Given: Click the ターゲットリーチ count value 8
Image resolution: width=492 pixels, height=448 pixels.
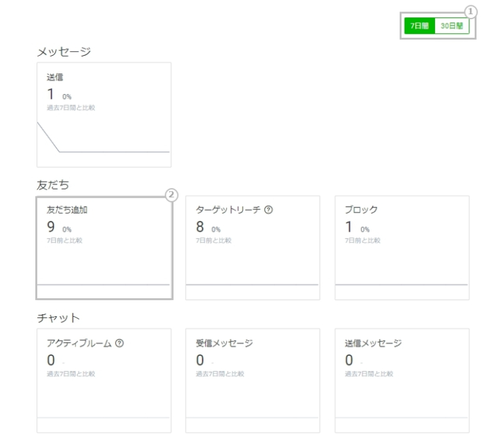Looking at the screenshot, I should point(200,227).
